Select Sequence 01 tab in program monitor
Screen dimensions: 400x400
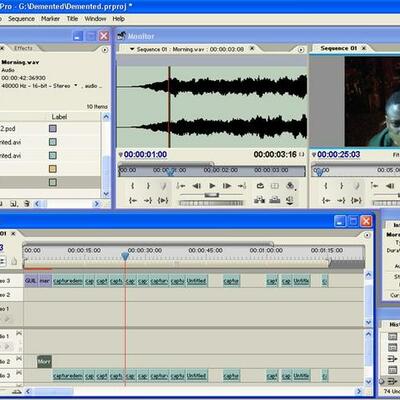tap(339, 48)
